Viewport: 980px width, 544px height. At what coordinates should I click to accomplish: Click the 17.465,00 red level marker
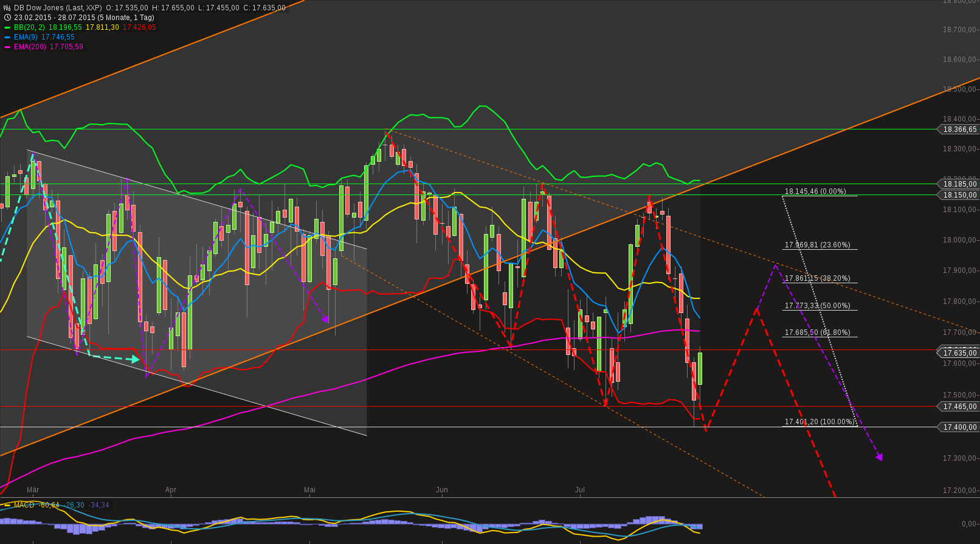[959, 407]
